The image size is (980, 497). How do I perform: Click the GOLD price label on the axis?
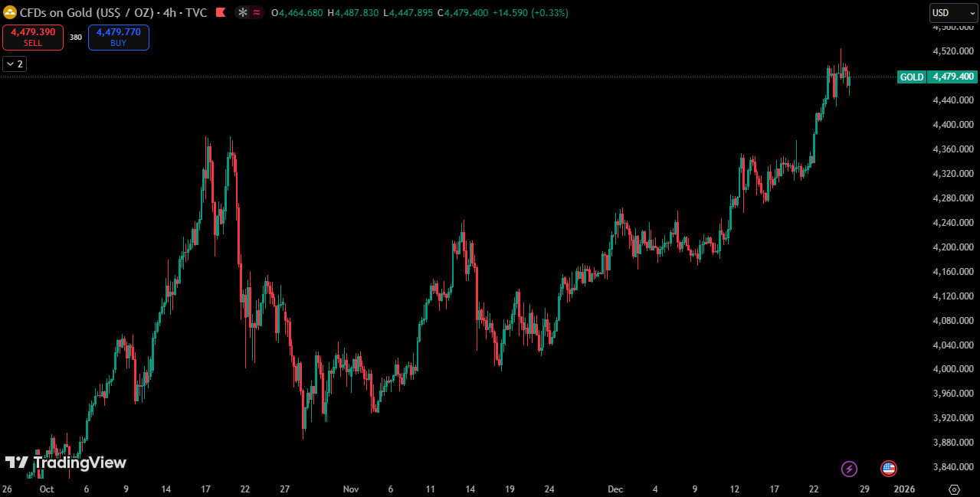[911, 77]
